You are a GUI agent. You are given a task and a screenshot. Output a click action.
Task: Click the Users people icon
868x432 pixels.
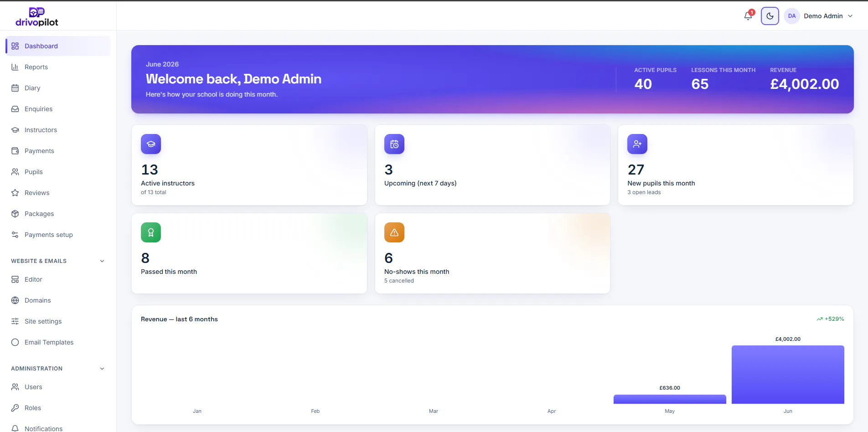(15, 387)
